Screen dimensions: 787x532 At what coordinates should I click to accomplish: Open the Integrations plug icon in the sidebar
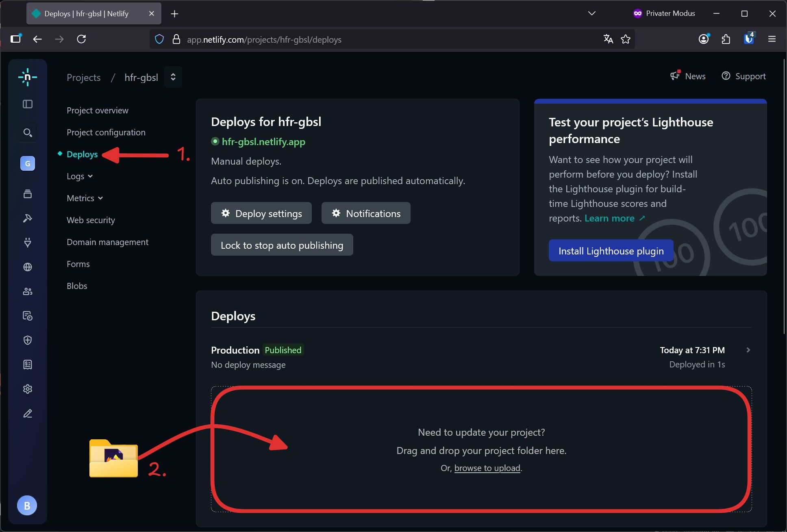pos(27,243)
